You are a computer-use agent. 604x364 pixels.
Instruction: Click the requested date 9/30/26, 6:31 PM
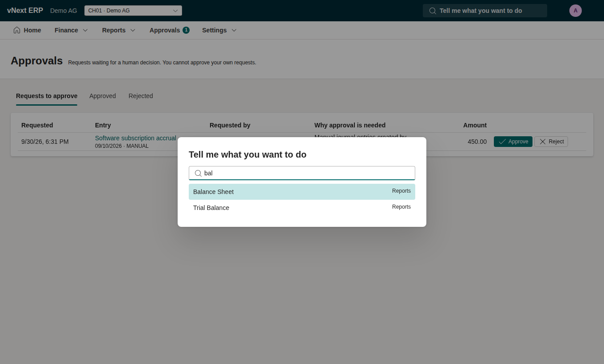(45, 142)
